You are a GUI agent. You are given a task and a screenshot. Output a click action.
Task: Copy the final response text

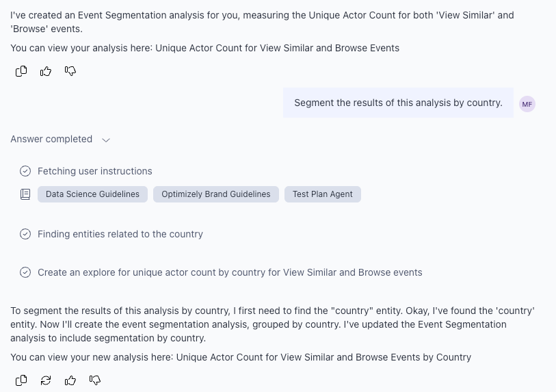click(x=21, y=380)
